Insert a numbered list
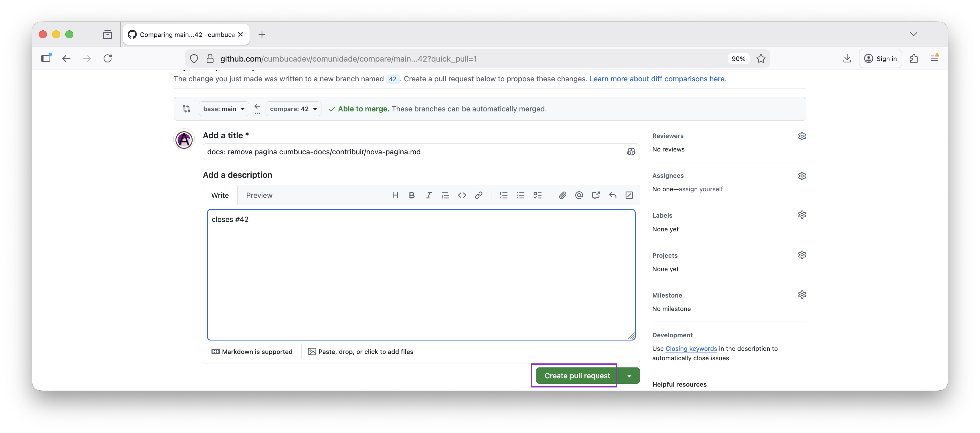 tap(504, 195)
